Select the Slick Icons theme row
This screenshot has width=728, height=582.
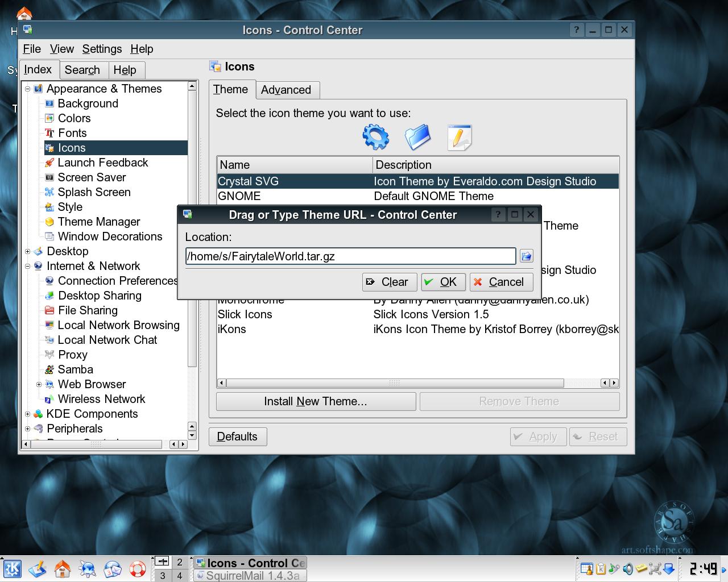tap(418, 314)
